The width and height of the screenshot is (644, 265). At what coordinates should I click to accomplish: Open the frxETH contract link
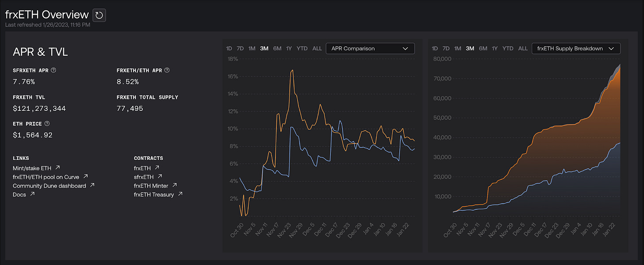(142, 168)
